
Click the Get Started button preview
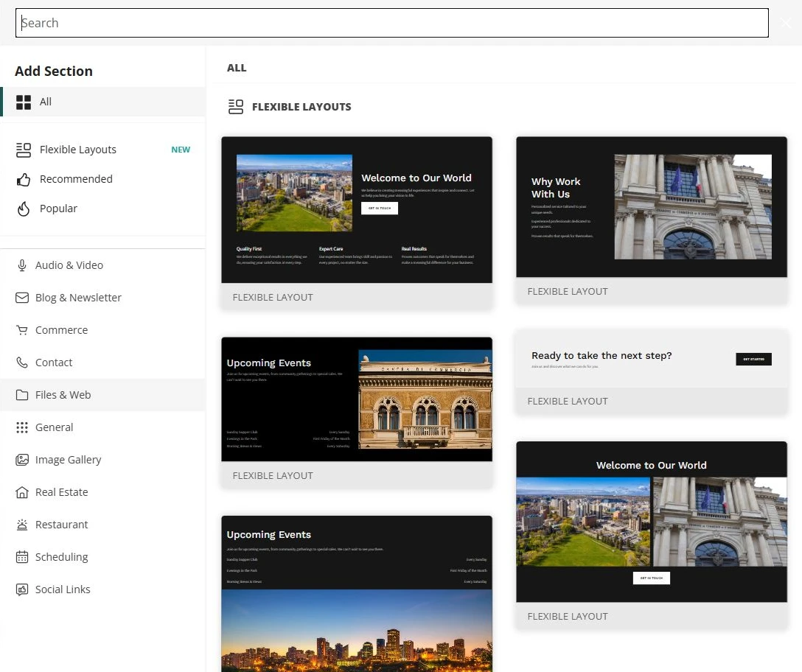tap(753, 359)
